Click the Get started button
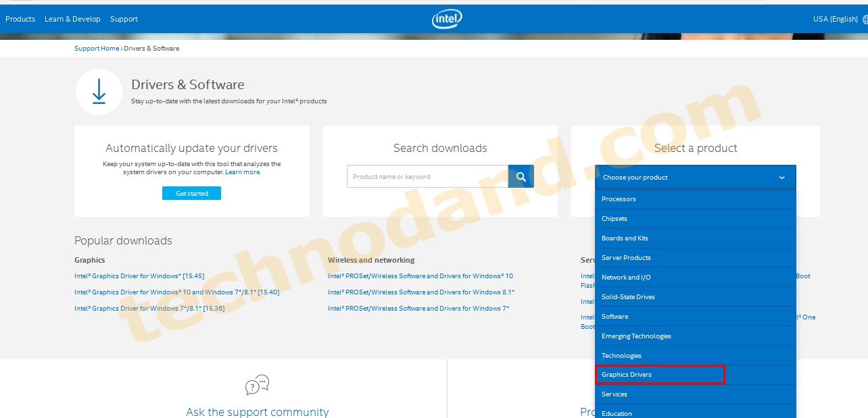This screenshot has width=868, height=418. point(191,193)
